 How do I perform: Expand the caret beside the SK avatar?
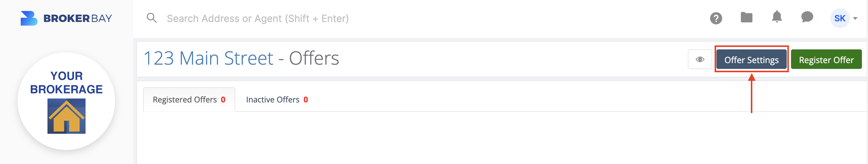point(855,19)
